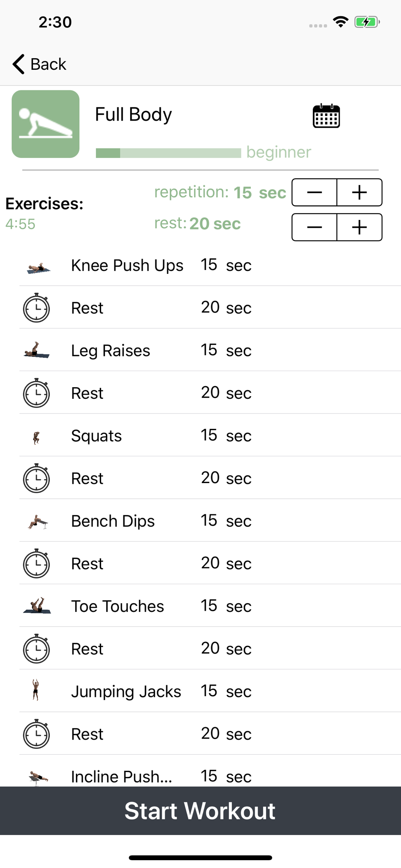Select the Knee Push Ups exercise thumbnail
This screenshot has height=868, width=401.
point(38,267)
